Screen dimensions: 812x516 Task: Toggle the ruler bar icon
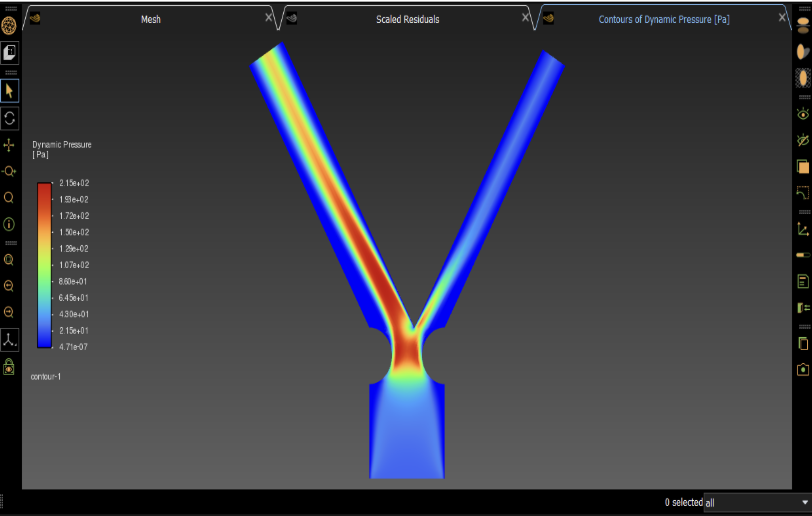tap(803, 255)
